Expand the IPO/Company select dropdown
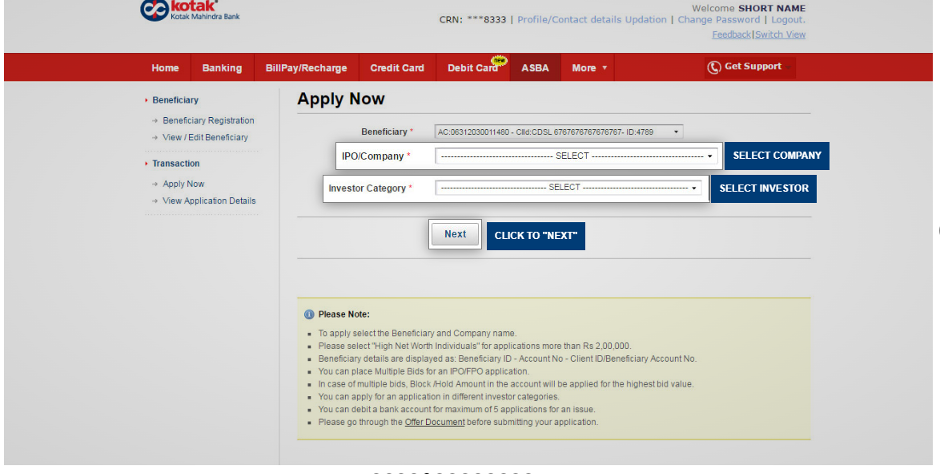 578,156
